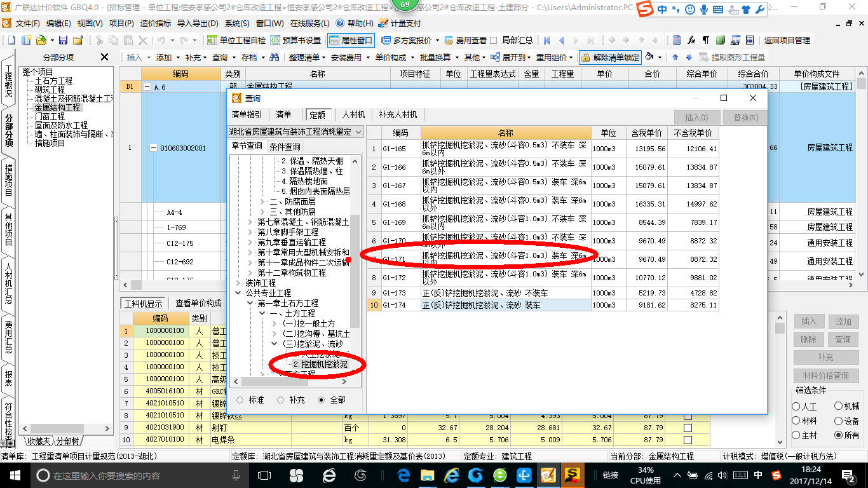Screen dimensions: 868x488
Task: Open the 湖北省房屋建筑与装饰工程 quota library dropdown
Action: 296,132
